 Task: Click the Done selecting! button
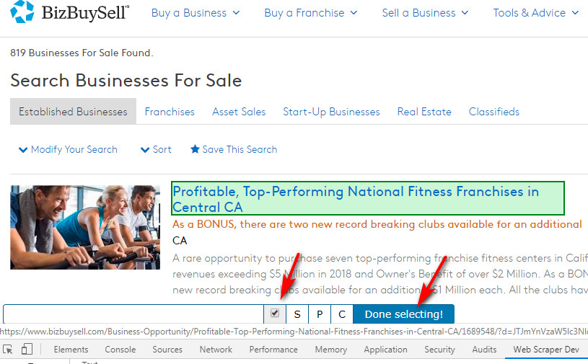click(403, 314)
